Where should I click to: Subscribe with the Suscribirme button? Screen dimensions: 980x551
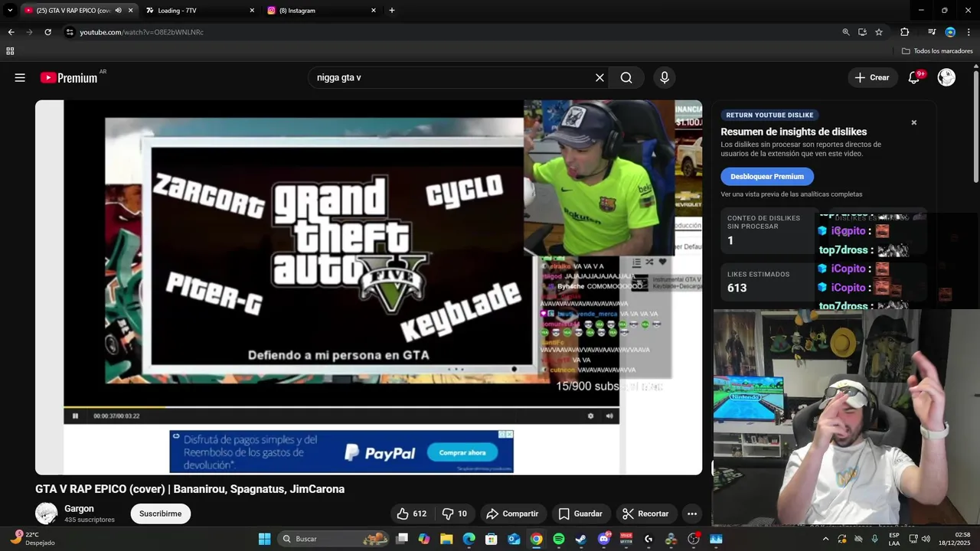161,514
